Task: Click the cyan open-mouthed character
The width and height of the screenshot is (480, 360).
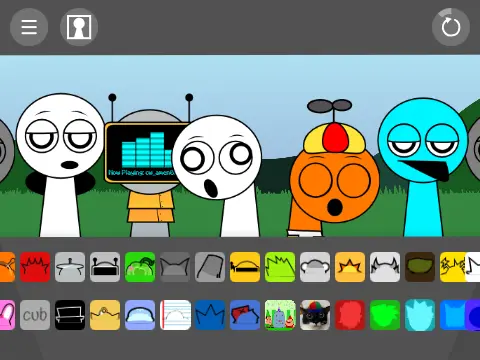Action: pos(423,167)
